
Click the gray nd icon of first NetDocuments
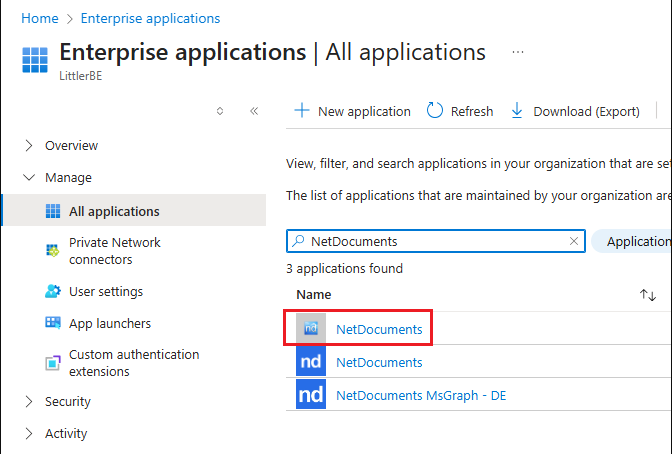click(311, 328)
